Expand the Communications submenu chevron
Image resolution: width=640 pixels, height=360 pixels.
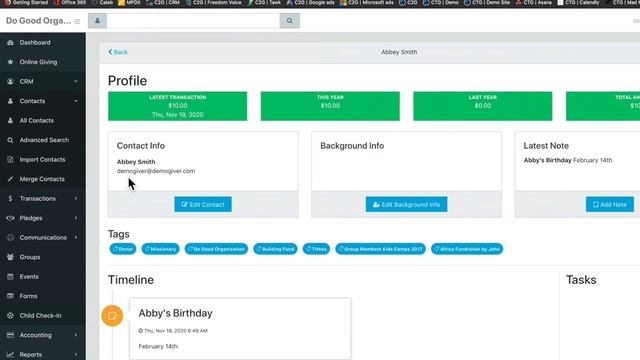[x=76, y=238]
